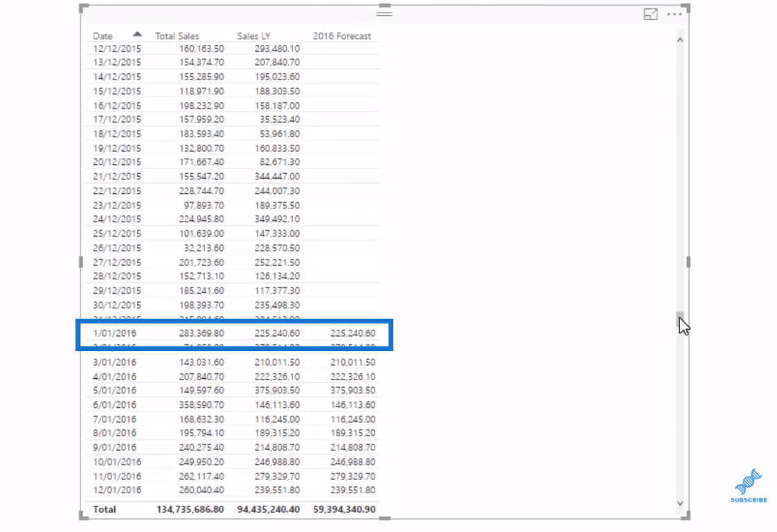The image size is (777, 532).
Task: Select the 25/12/2015 date cell
Action: pyautogui.click(x=117, y=233)
